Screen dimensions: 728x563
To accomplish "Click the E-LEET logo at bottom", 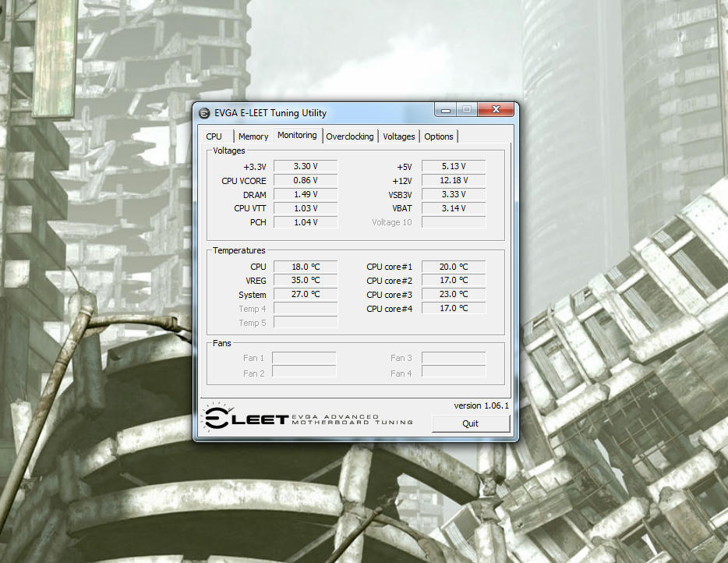I will (x=309, y=417).
